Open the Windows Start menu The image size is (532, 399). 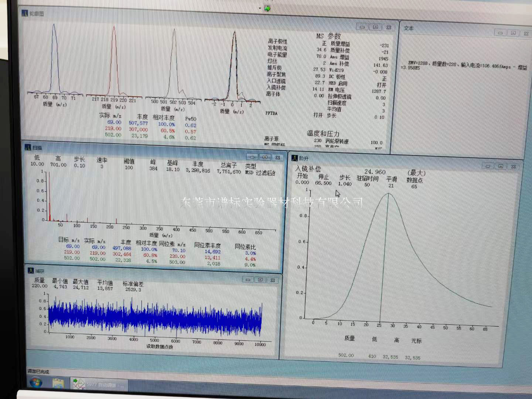click(36, 383)
